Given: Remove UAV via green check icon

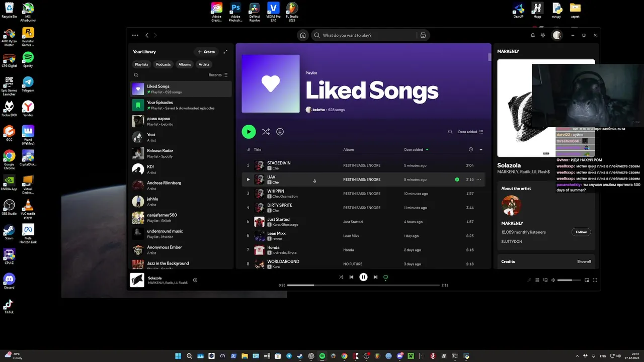Looking at the screenshot, I should 457,179.
